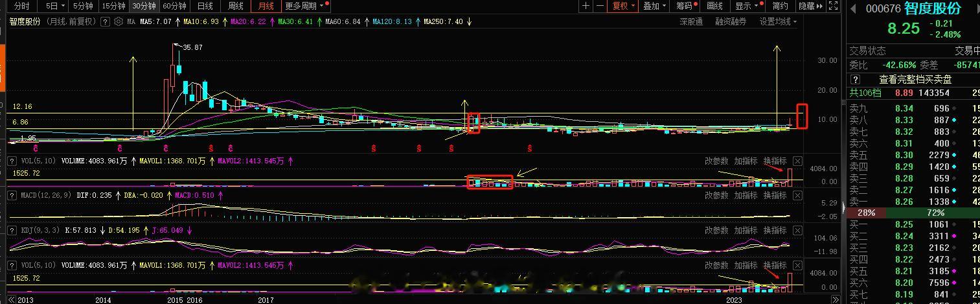Screen dimensions: 980x304
Task: Click the 深股通 link
Action: 691,21
